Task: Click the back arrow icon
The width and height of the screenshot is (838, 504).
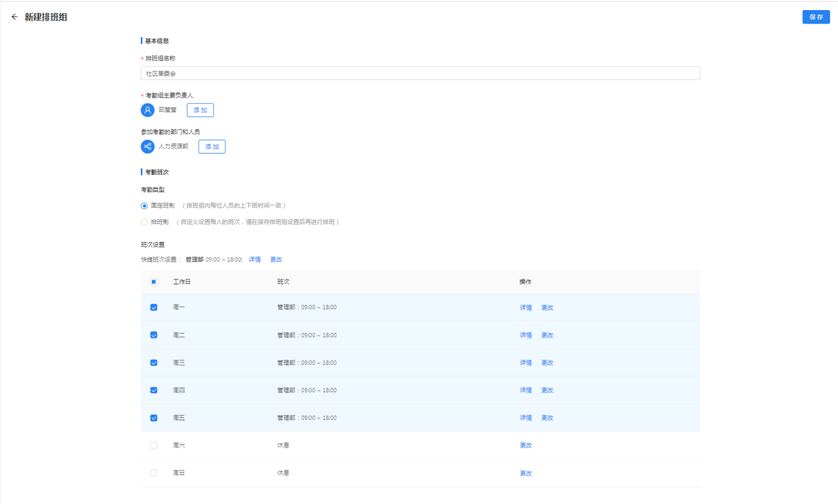Action: click(15, 17)
